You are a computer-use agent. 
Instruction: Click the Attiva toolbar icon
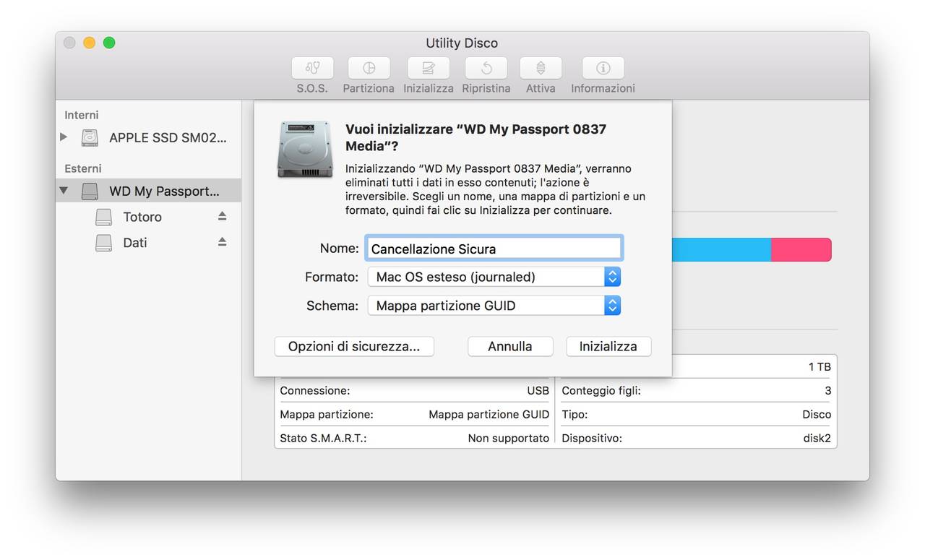541,68
